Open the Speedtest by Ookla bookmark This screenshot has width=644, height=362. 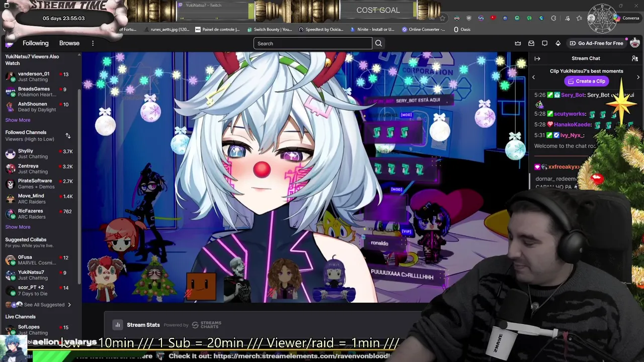coord(321,29)
